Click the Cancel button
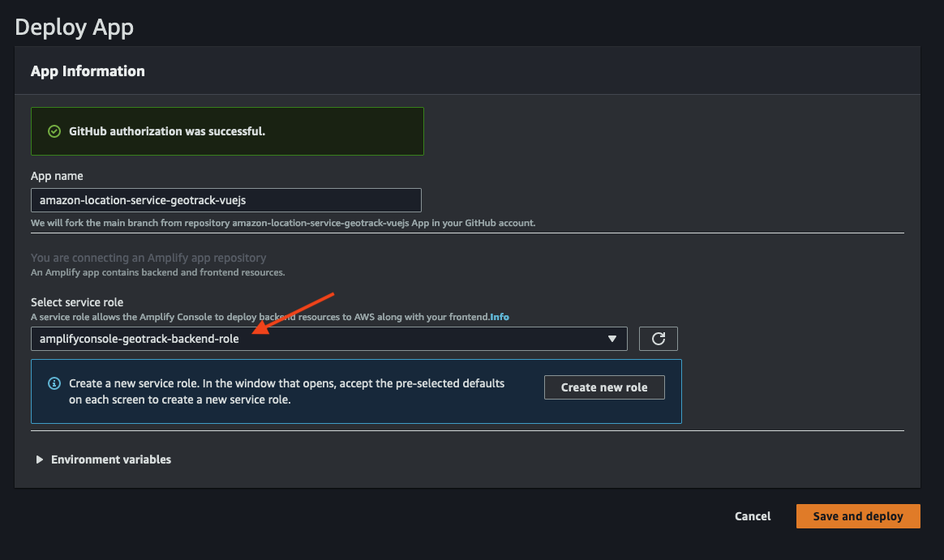The image size is (944, 560). click(753, 516)
